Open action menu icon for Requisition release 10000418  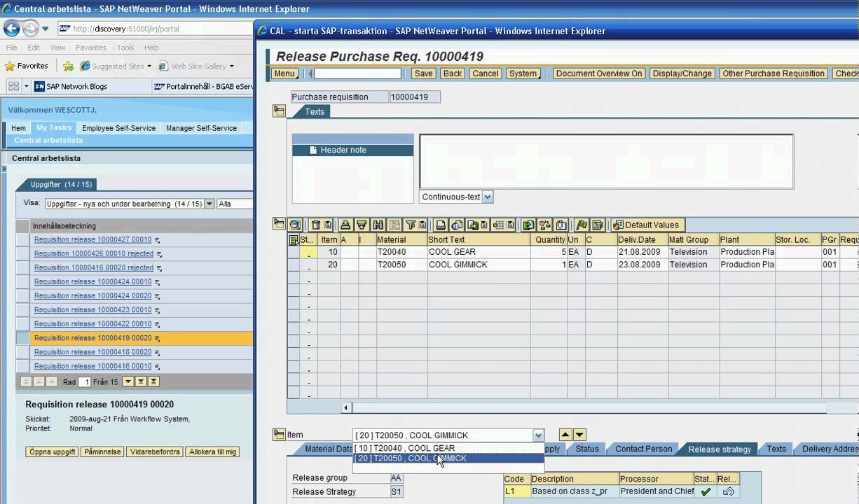click(x=158, y=352)
